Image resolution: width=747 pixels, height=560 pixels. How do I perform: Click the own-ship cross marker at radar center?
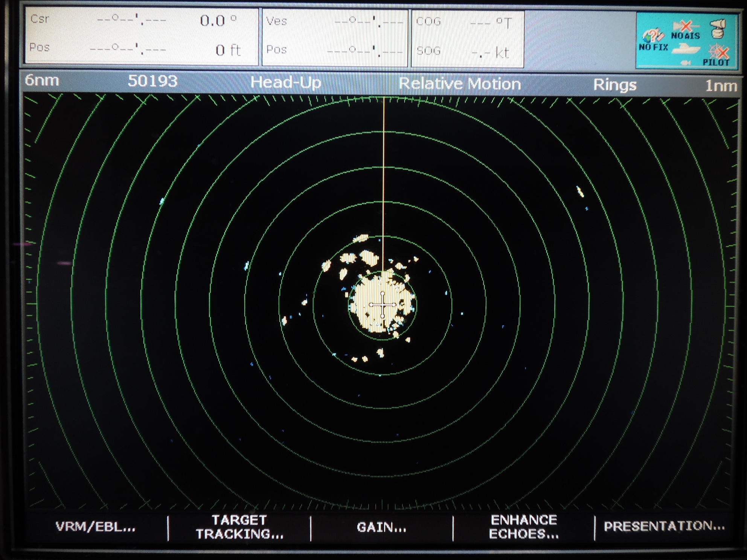click(383, 305)
